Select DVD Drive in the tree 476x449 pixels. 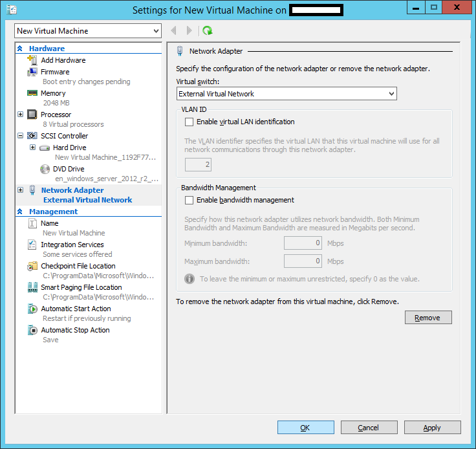pyautogui.click(x=69, y=169)
